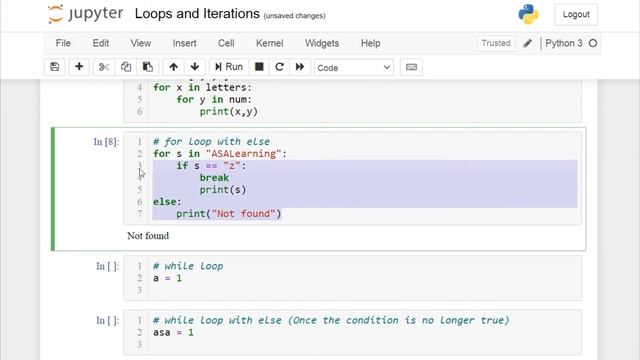The width and height of the screenshot is (640, 360).
Task: Click the 'else:' line in cell 8
Action: click(167, 202)
